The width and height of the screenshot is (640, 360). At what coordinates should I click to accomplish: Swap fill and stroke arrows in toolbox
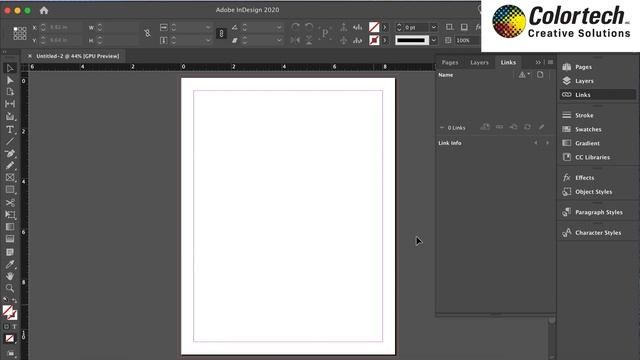pyautogui.click(x=15, y=300)
